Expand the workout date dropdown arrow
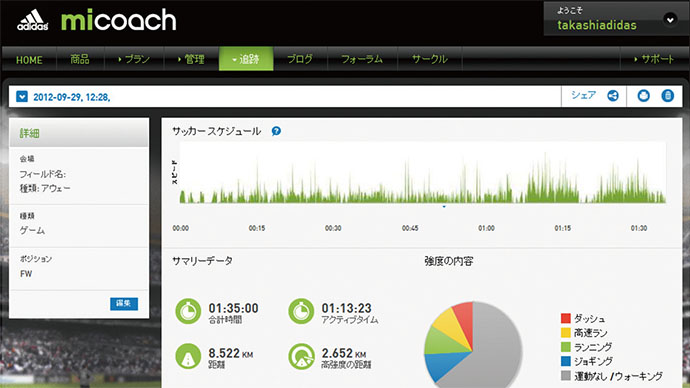 22,96
